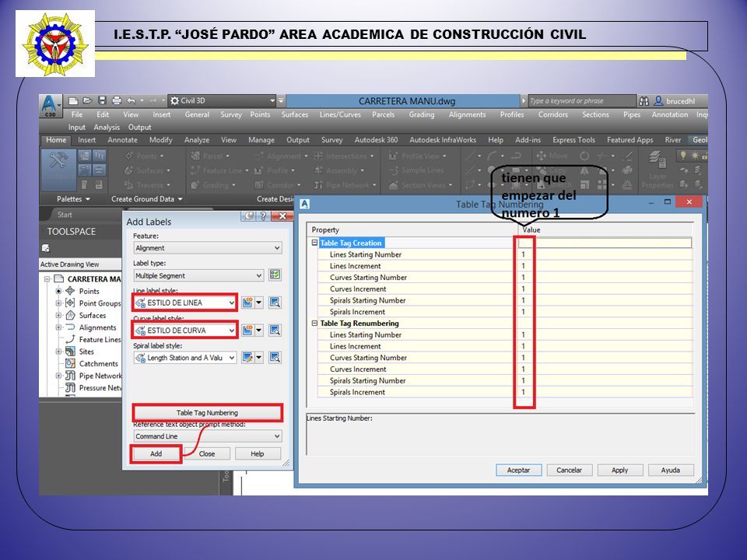747x560 pixels.
Task: Click the Catchments icon in tree
Action: point(71,363)
